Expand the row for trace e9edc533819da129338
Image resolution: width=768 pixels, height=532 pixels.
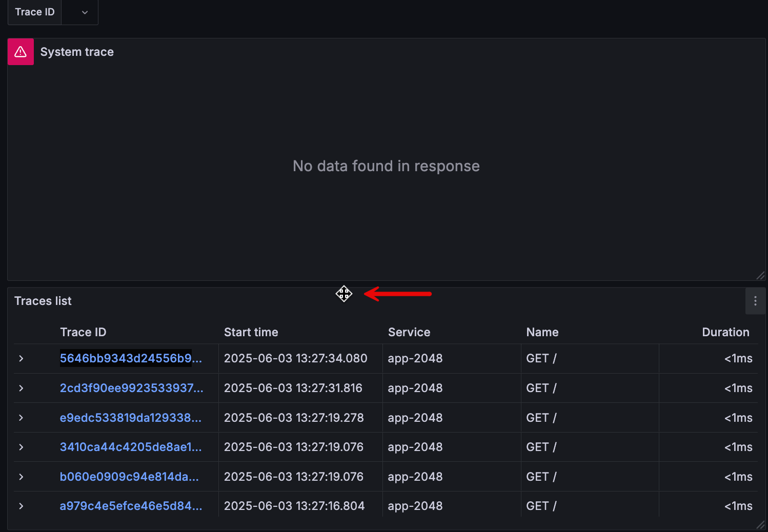pos(21,418)
